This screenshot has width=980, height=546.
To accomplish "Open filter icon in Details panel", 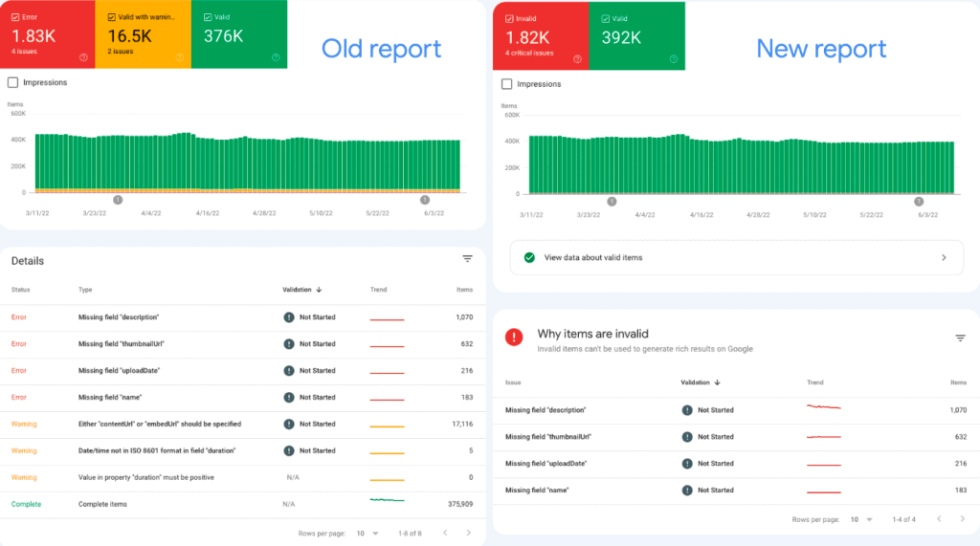I will click(x=467, y=259).
